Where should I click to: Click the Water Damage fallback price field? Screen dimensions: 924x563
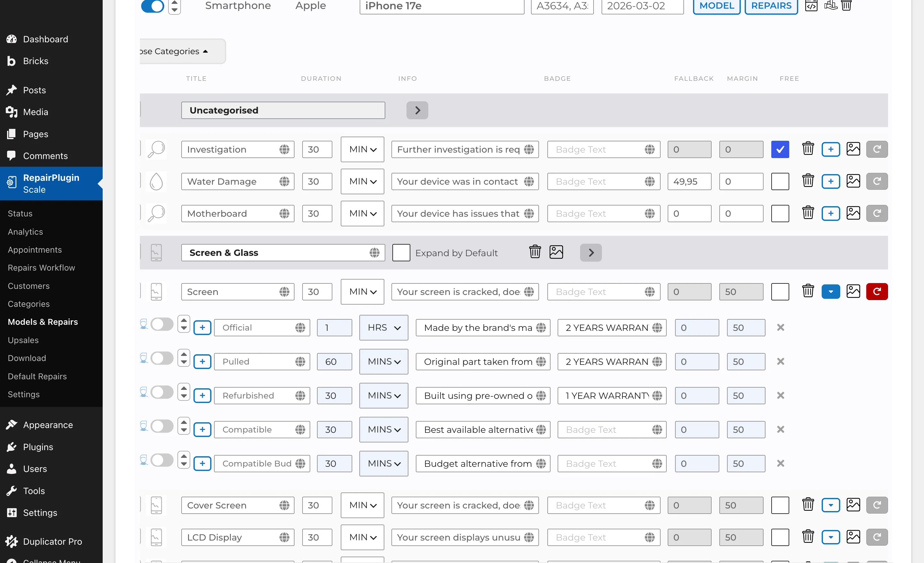point(689,181)
